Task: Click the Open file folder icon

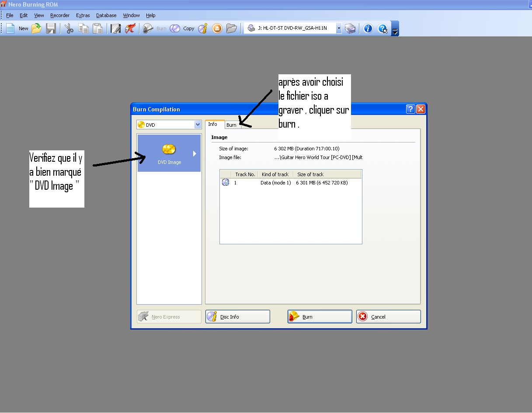Action: click(x=36, y=28)
